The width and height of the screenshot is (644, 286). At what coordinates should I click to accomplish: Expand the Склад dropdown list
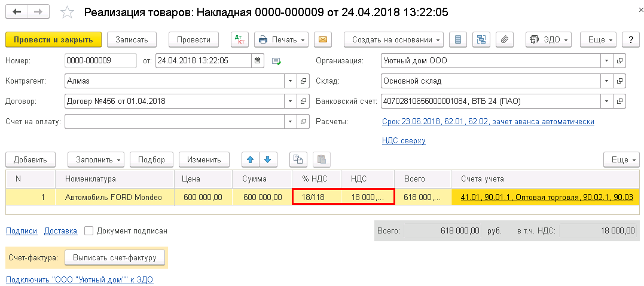coord(607,81)
